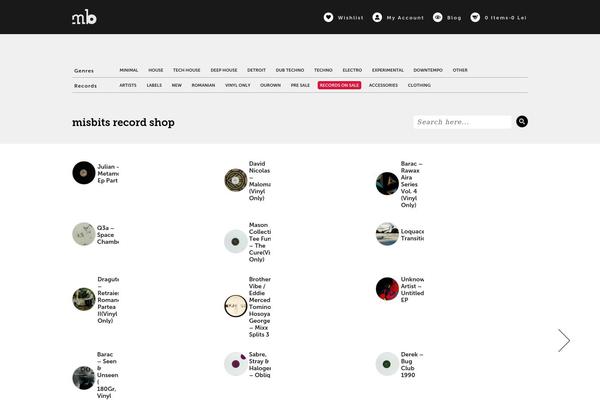Image resolution: width=600 pixels, height=400 pixels.
Task: Select the House genre
Action: (156, 70)
